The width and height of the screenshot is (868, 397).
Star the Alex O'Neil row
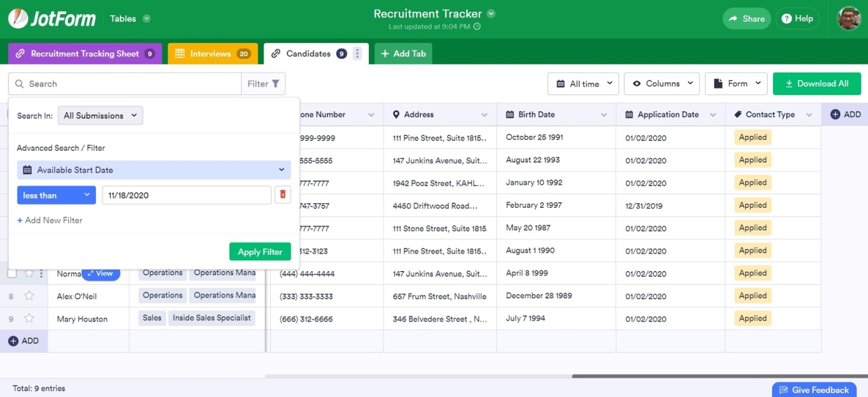tap(29, 295)
